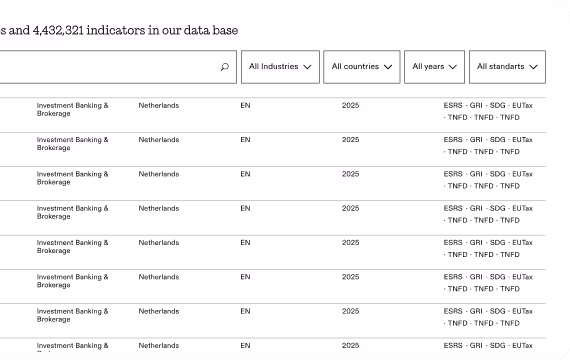The height and width of the screenshot is (360, 570).
Task: Click the chevron in All years filter
Action: tap(453, 67)
